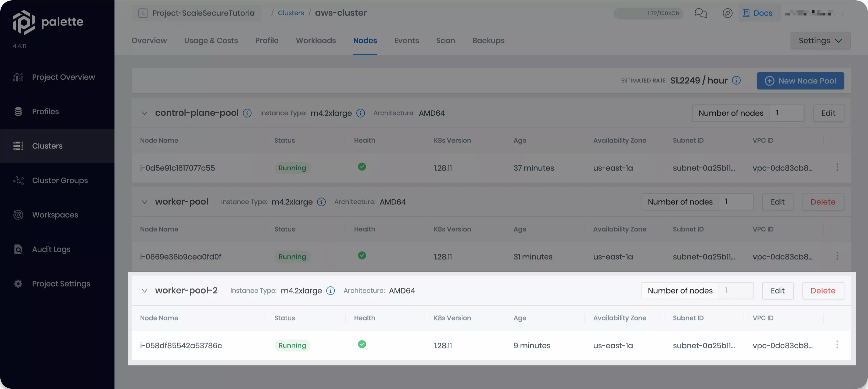Click '37 minutes' age value
The width and height of the screenshot is (868, 389).
(x=534, y=168)
